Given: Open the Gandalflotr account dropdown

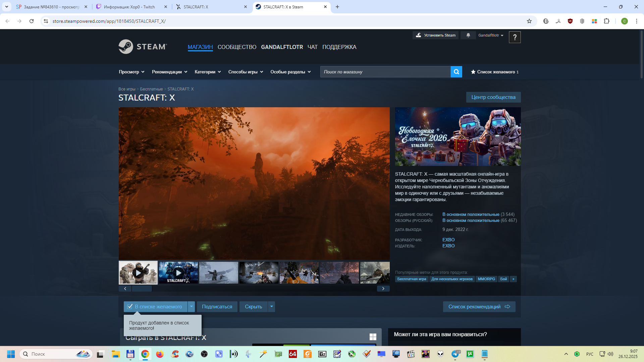Looking at the screenshot, I should (x=490, y=35).
